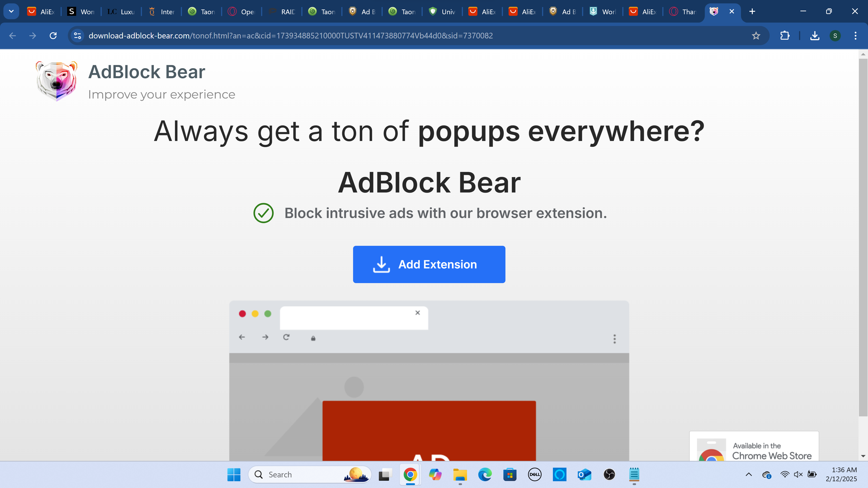Switch to the Than tab
The image size is (868, 488).
click(683, 12)
